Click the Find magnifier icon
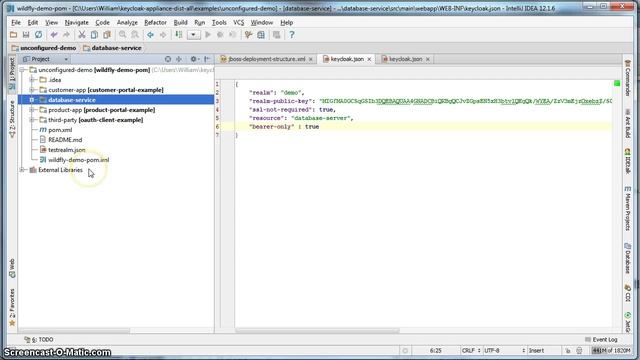640x360 pixels. point(122,35)
